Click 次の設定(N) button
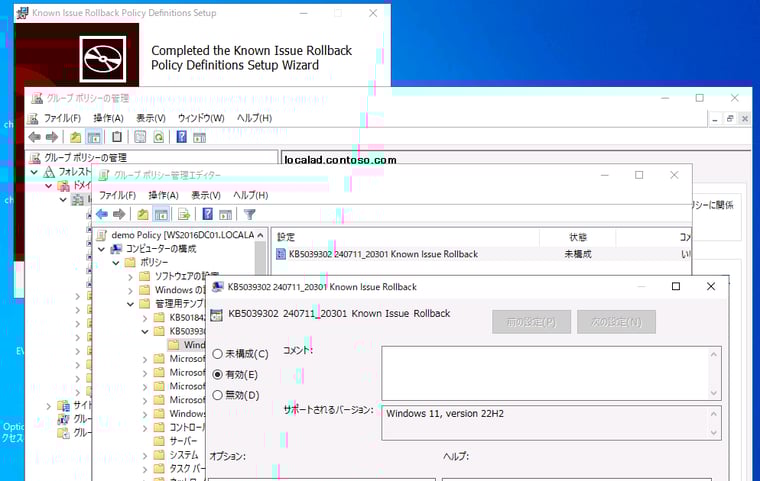This screenshot has height=481, width=760. [x=616, y=322]
